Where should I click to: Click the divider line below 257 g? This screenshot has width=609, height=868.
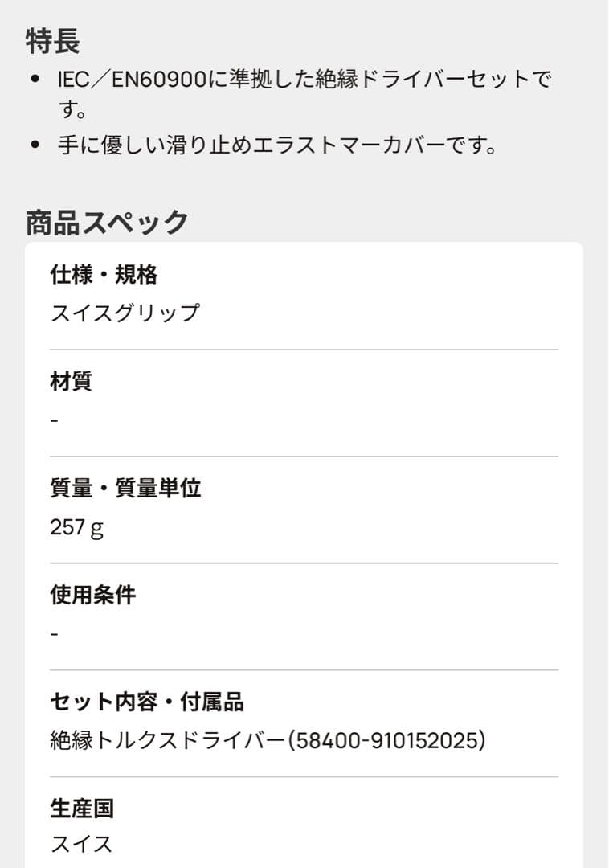click(x=304, y=563)
